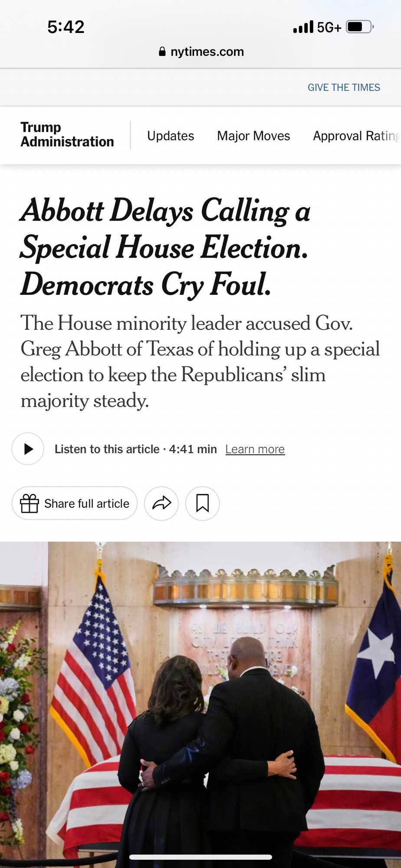Screen dimensions: 401x868
Task: Open the Learn more link
Action: tap(255, 449)
